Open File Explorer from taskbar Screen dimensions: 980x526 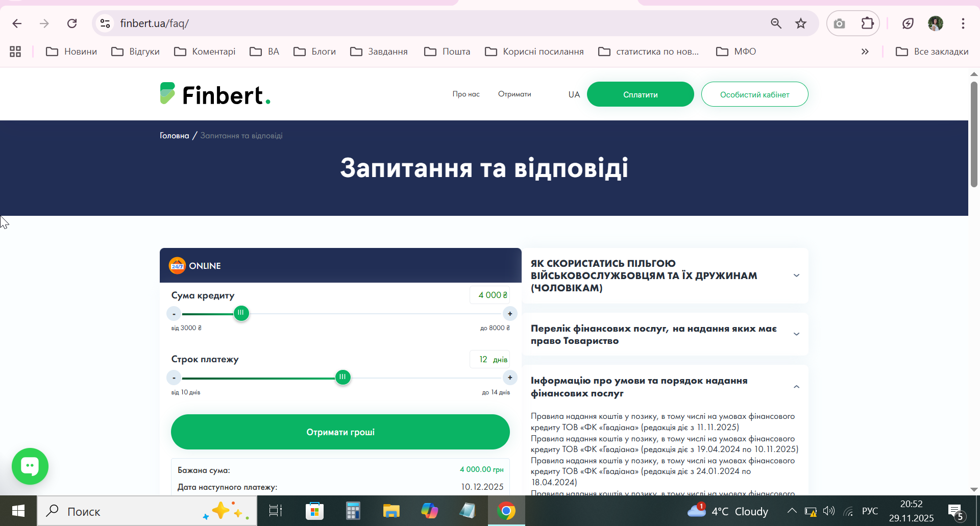pyautogui.click(x=391, y=511)
